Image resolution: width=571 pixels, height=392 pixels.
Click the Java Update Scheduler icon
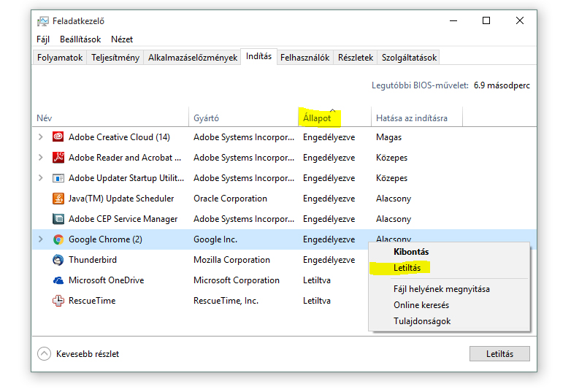(58, 199)
